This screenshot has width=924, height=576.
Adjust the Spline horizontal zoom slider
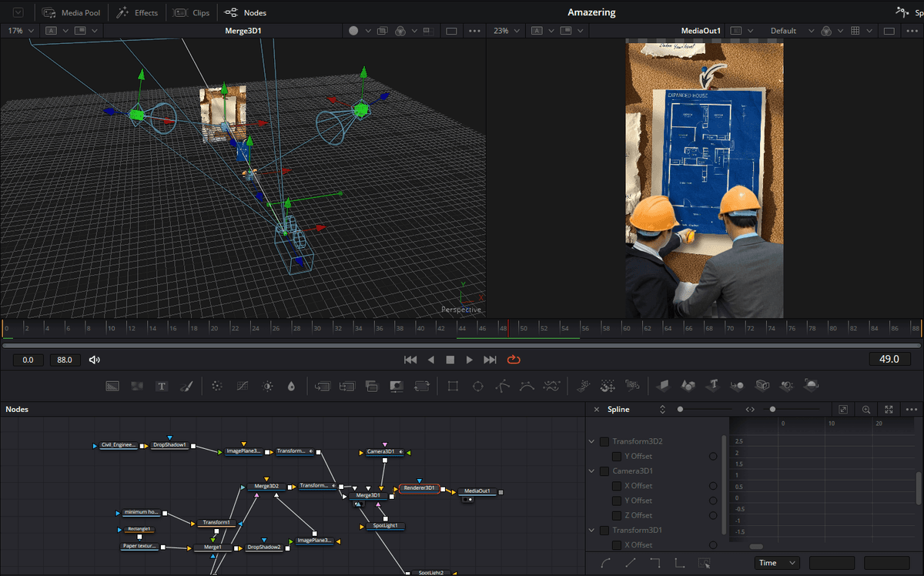(x=772, y=410)
